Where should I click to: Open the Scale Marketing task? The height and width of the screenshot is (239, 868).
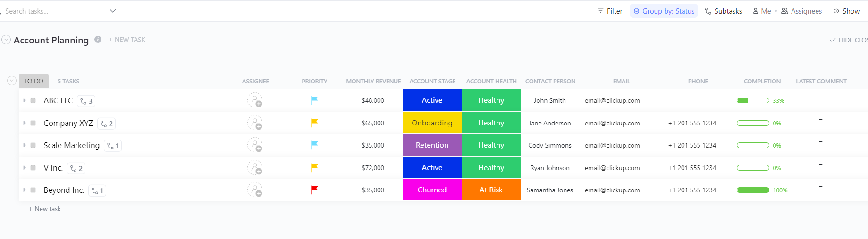click(x=71, y=145)
